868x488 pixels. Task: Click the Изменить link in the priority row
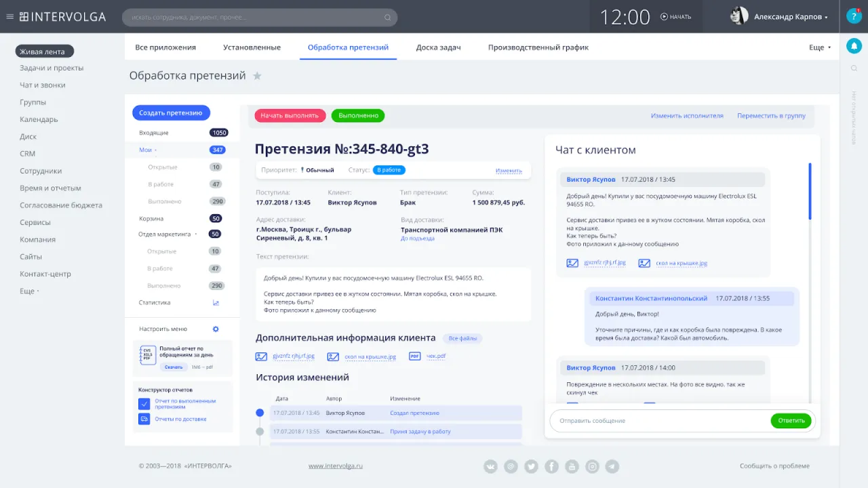pos(509,171)
